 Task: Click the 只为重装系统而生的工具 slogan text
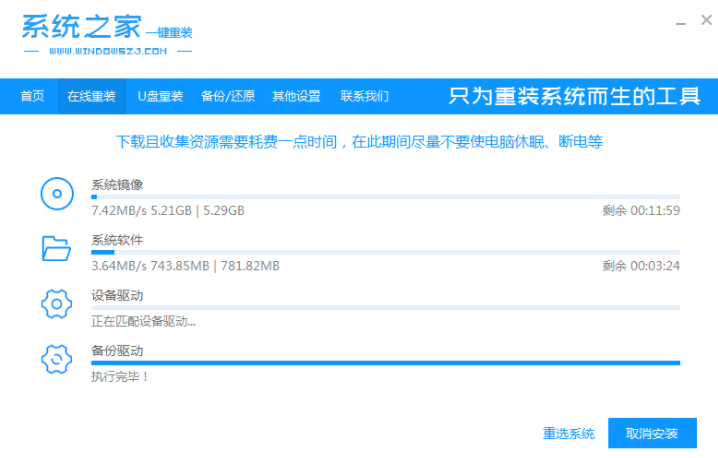(573, 97)
